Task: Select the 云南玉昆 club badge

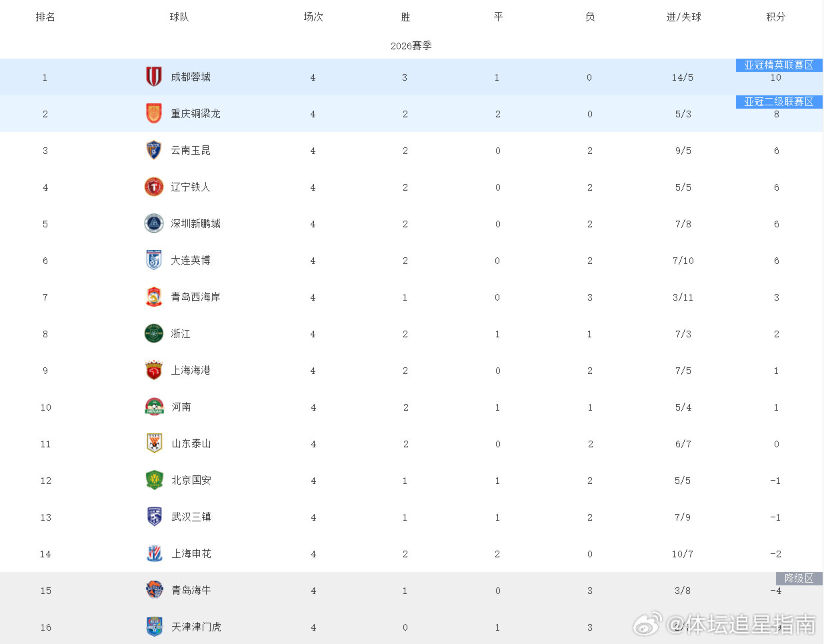Action: click(x=154, y=150)
